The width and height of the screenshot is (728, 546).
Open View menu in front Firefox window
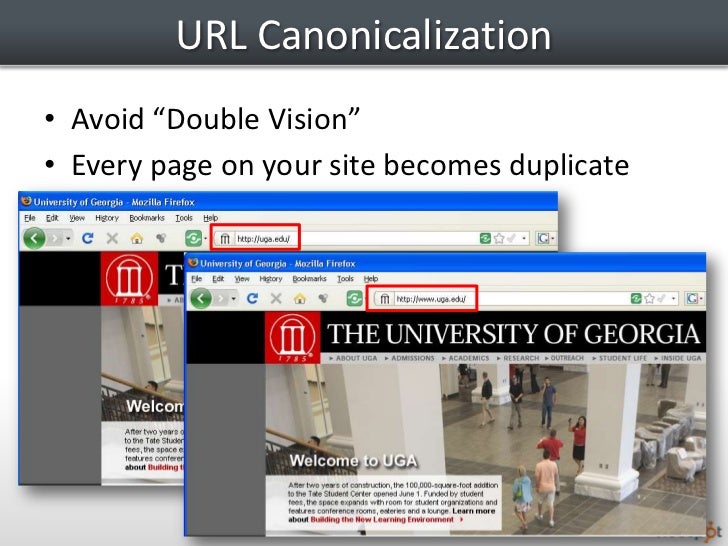pos(242,279)
